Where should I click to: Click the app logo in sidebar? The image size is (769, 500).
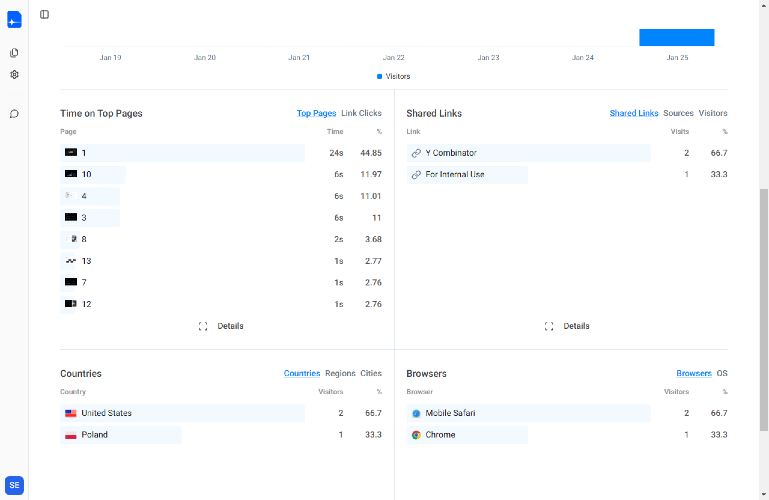pos(14,20)
